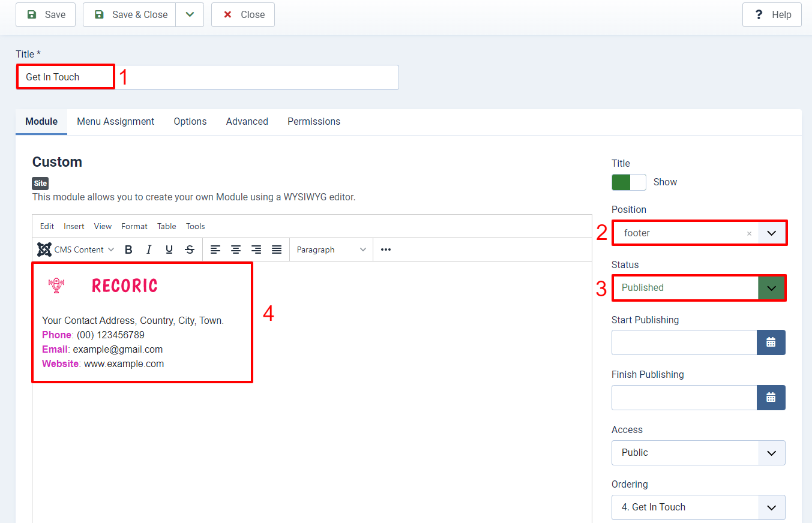The width and height of the screenshot is (812, 523).
Task: Apply underline formatting in the editor
Action: [x=169, y=249]
